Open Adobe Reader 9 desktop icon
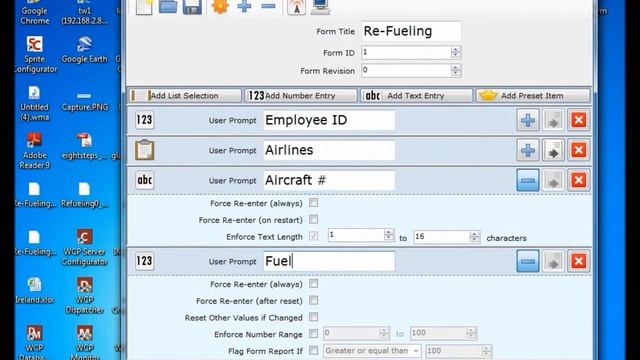 click(35, 151)
